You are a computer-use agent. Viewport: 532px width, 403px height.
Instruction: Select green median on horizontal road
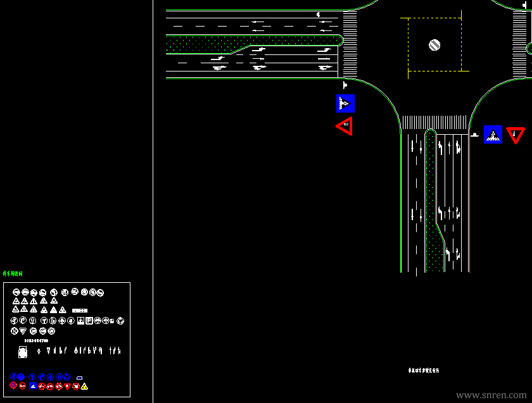(255, 44)
